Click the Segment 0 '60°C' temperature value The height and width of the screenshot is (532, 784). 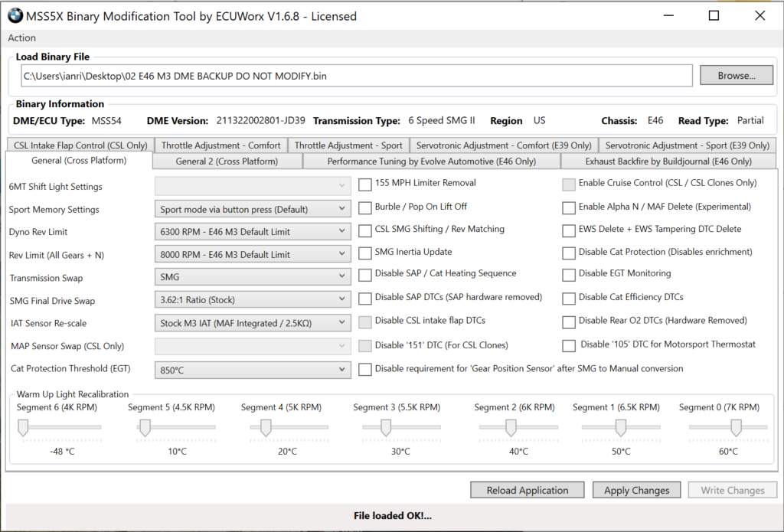728,452
